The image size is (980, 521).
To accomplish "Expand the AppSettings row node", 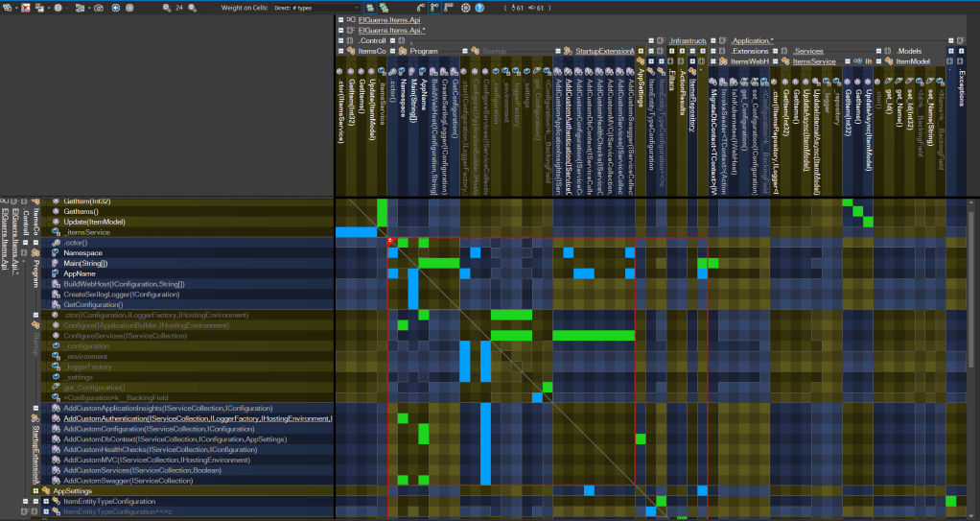I will [x=35, y=491].
